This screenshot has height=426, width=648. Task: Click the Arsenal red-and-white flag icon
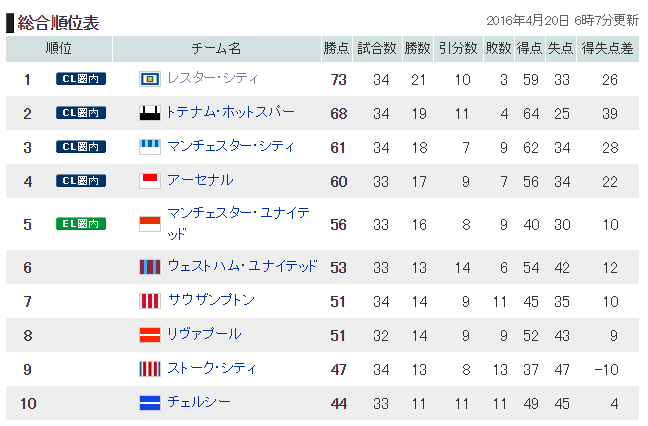click(x=150, y=181)
